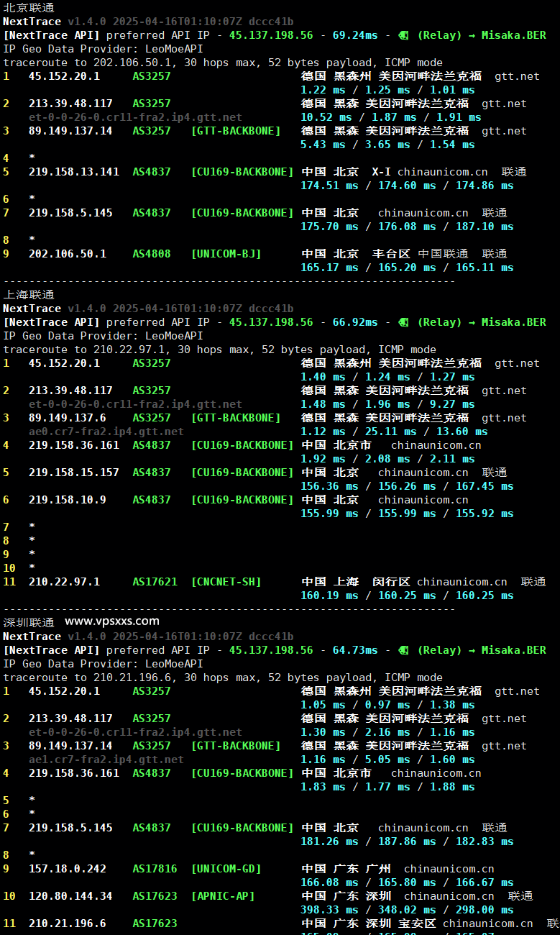
Task: Click the 闵行区 district text
Action: click(x=391, y=582)
